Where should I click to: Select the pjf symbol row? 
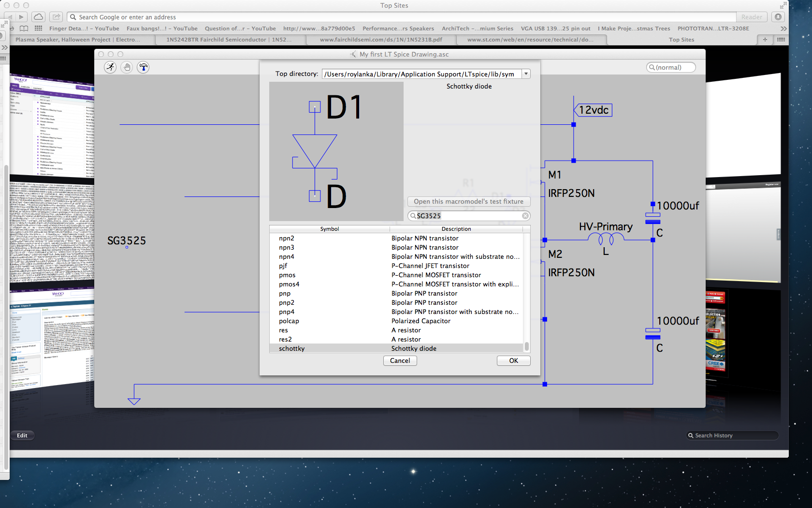click(x=396, y=266)
